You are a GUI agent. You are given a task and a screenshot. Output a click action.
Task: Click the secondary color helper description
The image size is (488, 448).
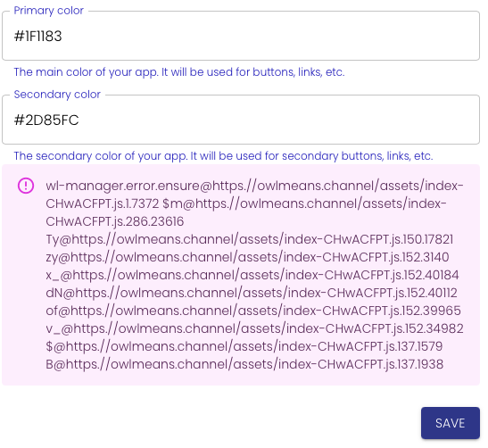click(223, 156)
